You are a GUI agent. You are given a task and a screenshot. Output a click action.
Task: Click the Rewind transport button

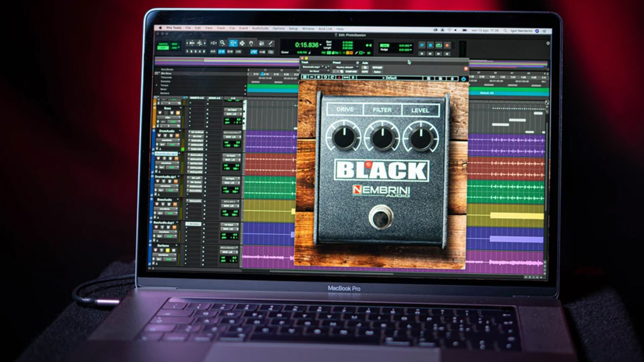coord(430,53)
